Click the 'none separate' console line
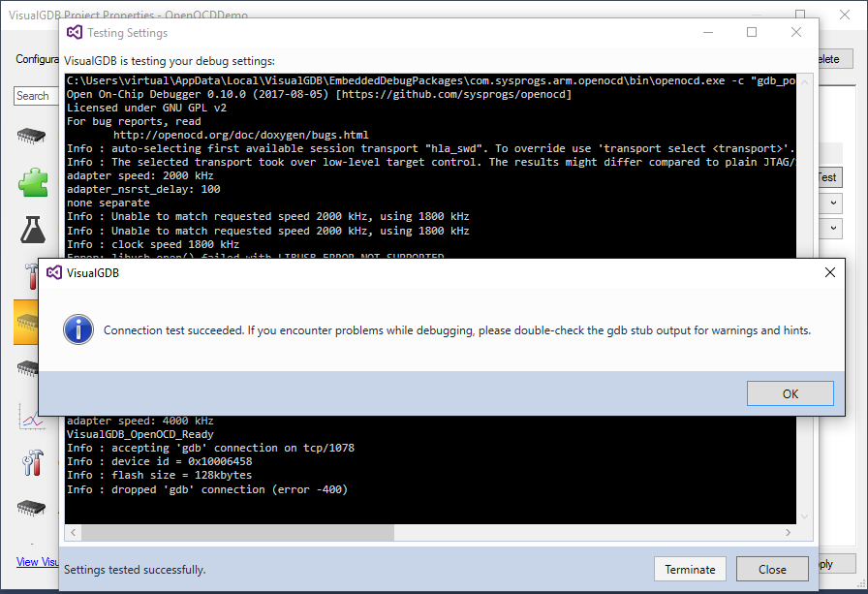The height and width of the screenshot is (594, 868). pos(108,203)
